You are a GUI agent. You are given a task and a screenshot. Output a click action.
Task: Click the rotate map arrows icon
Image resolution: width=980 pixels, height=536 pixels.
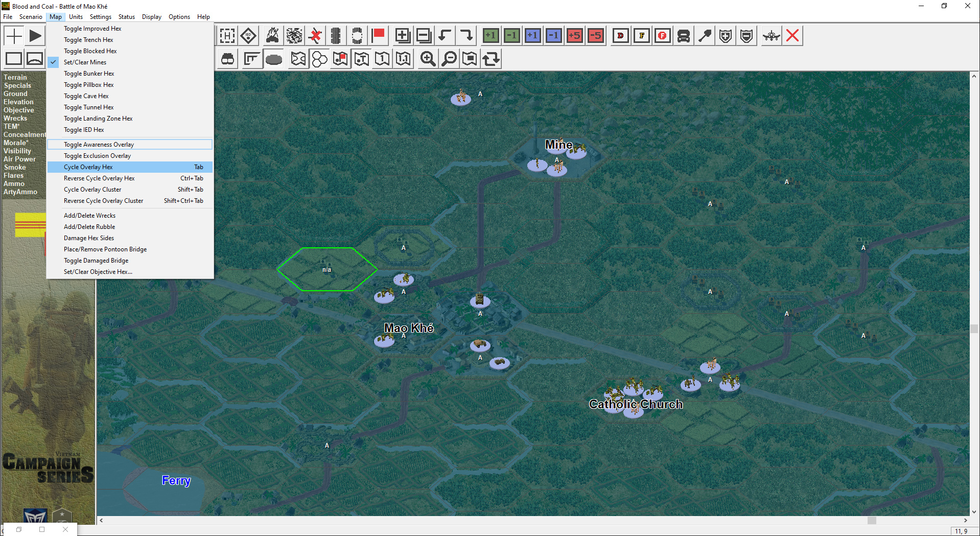click(x=491, y=59)
